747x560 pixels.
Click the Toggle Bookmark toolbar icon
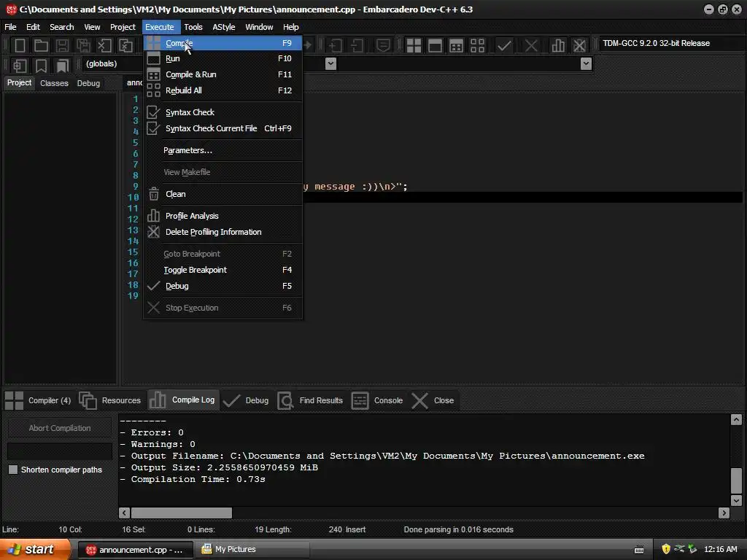pos(41,65)
